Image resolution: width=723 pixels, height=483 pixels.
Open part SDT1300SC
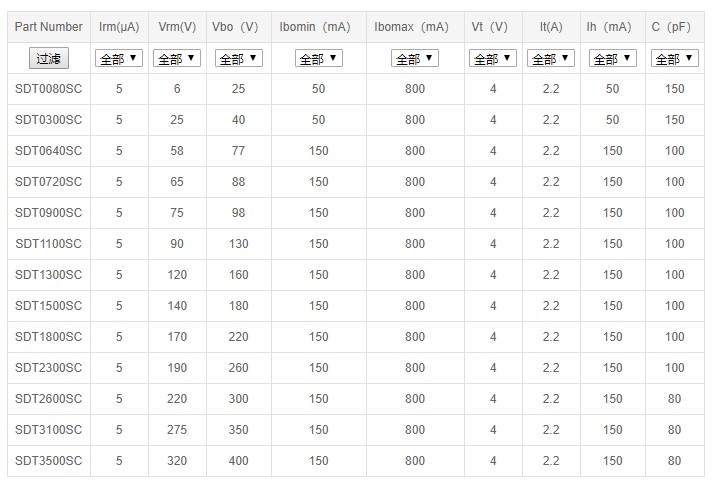[49, 275]
